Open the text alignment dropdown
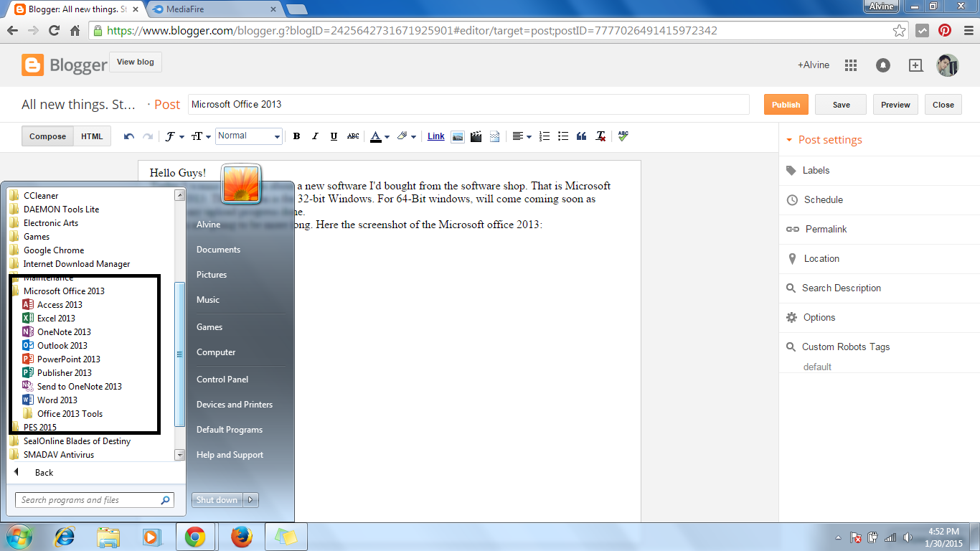980x551 pixels. 522,136
